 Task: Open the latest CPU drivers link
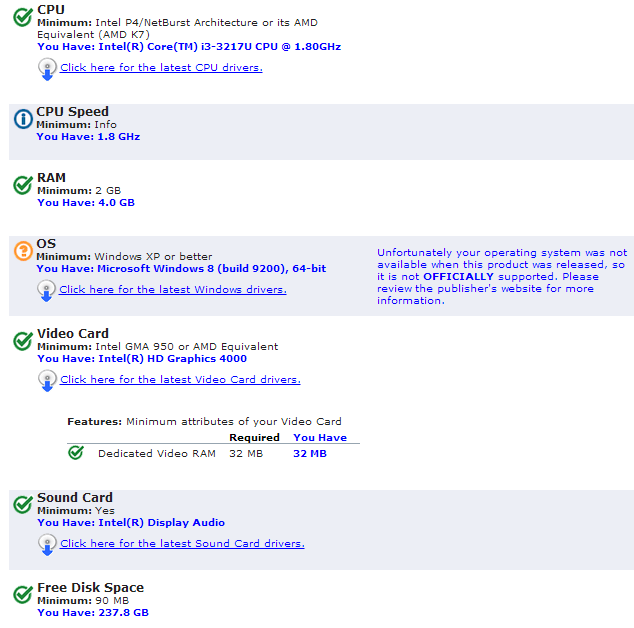click(161, 68)
